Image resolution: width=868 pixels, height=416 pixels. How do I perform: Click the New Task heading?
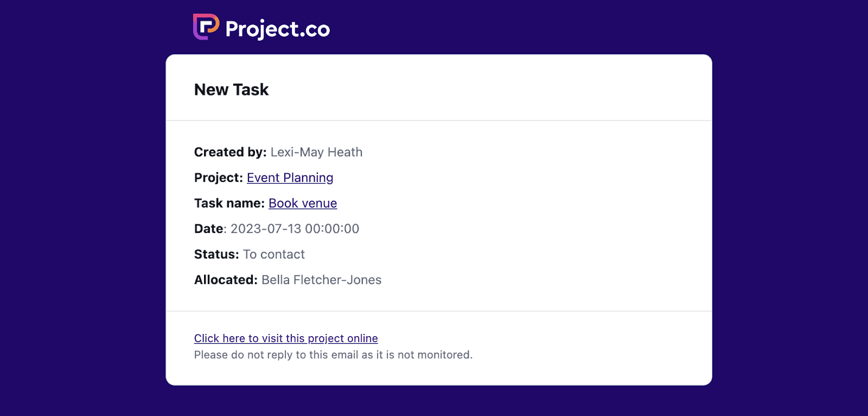click(231, 90)
